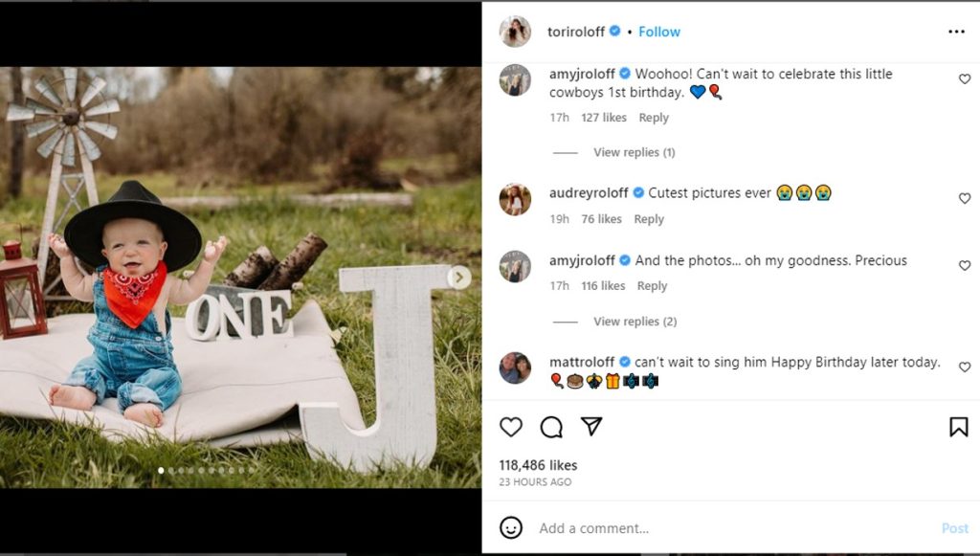Reply to audreyroloff's comment
The width and height of the screenshot is (980, 556).
[x=649, y=219]
